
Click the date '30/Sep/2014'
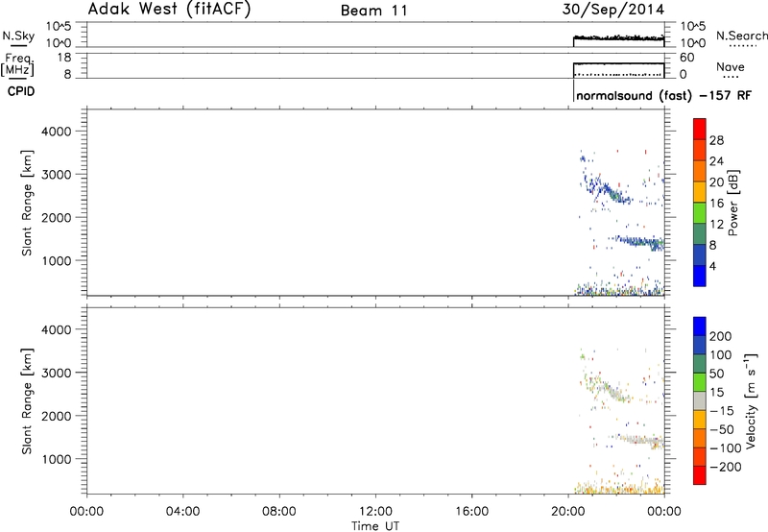(612, 10)
